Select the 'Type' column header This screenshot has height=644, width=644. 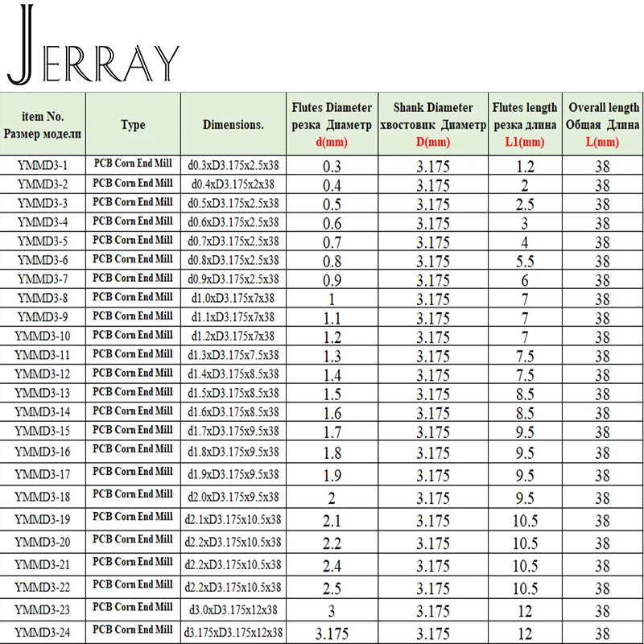click(133, 124)
